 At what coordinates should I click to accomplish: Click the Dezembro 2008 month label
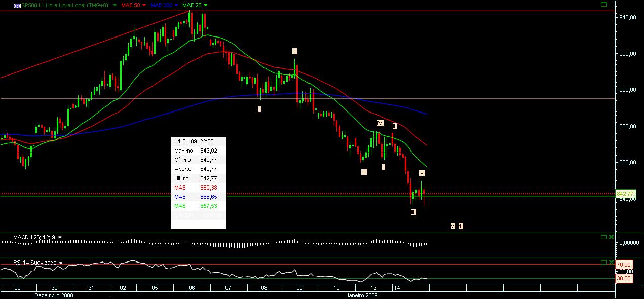[54, 295]
